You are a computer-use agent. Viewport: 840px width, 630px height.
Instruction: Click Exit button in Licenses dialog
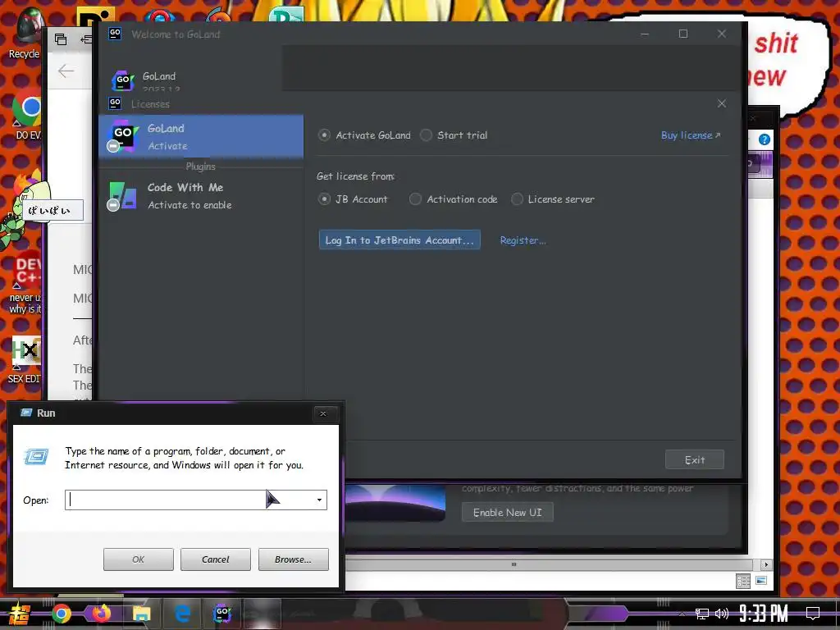[x=694, y=459]
